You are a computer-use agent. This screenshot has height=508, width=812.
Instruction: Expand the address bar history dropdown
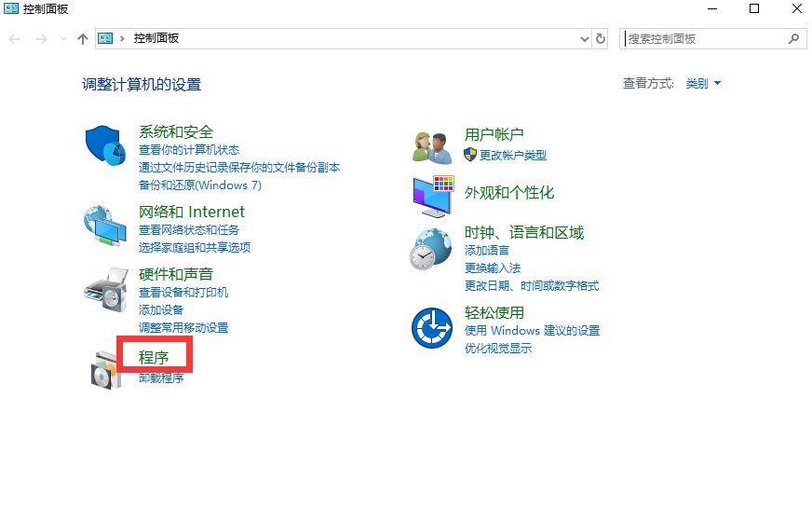(585, 39)
